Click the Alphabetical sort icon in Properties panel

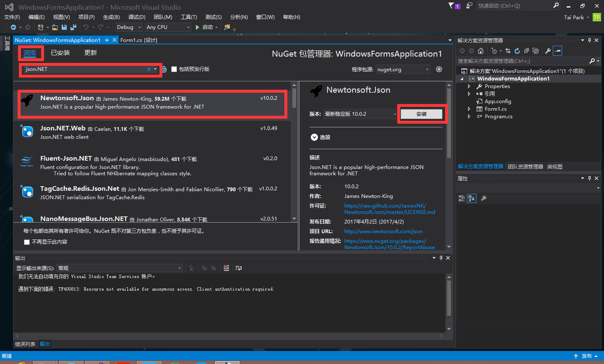coord(472,198)
